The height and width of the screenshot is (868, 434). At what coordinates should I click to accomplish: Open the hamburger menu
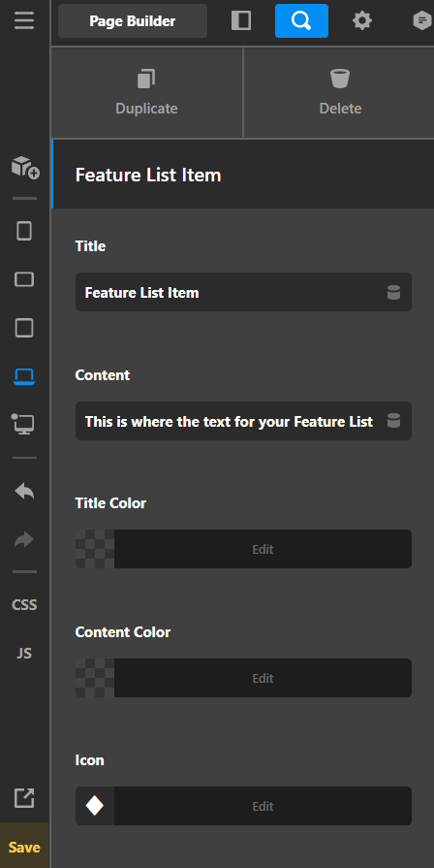tap(24, 21)
